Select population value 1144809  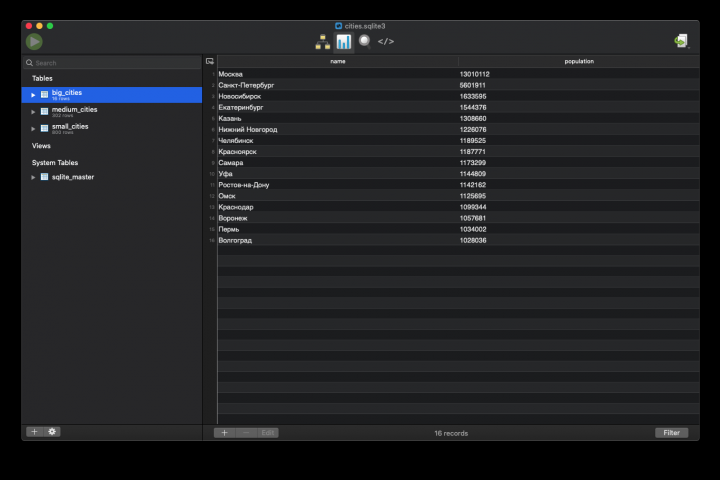point(472,174)
